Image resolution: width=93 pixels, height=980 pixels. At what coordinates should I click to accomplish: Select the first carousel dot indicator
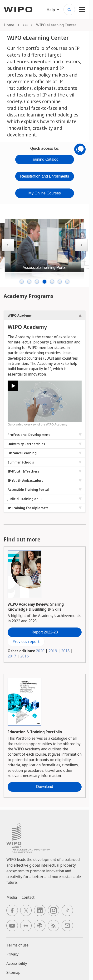[x=22, y=281]
